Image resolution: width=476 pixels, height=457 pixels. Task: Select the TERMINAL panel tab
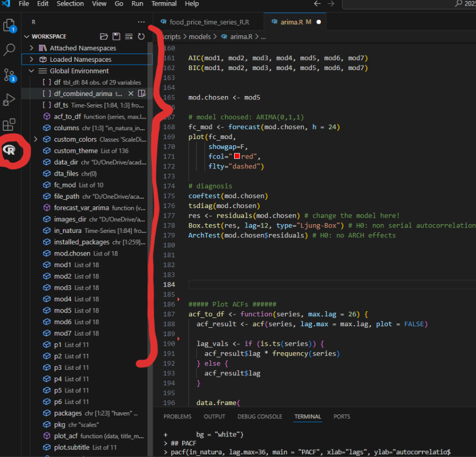point(308,417)
